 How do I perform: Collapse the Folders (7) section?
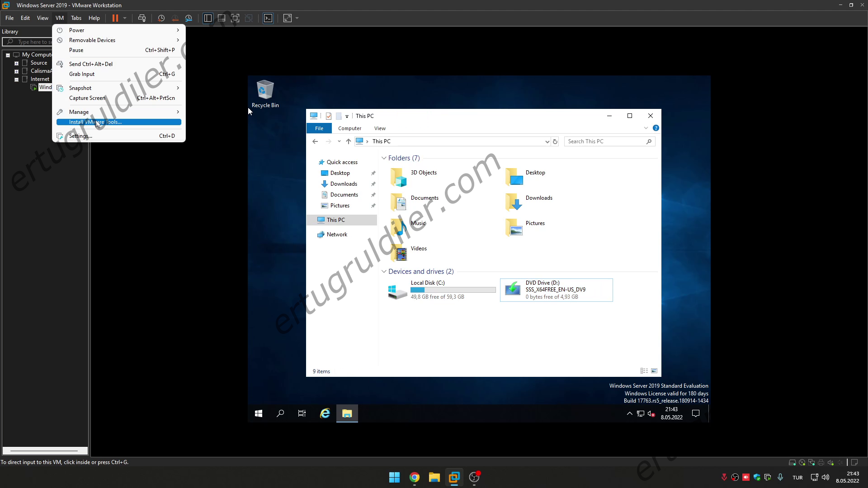point(384,158)
